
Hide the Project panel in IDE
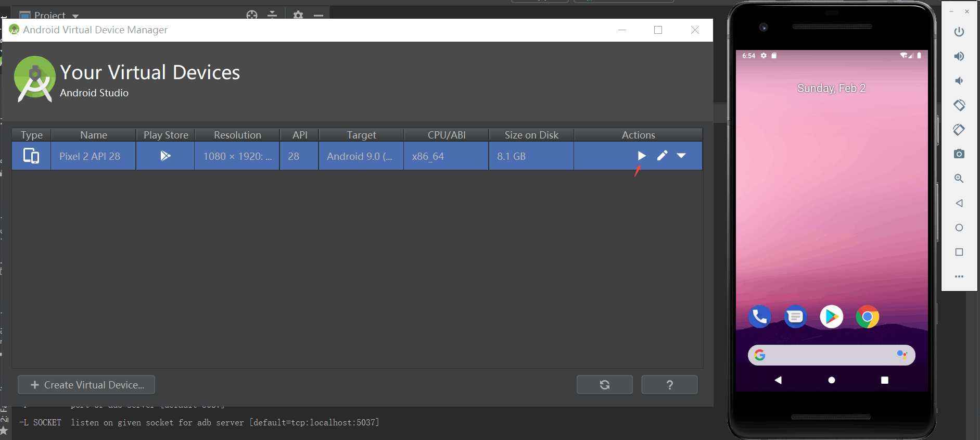coord(319,15)
